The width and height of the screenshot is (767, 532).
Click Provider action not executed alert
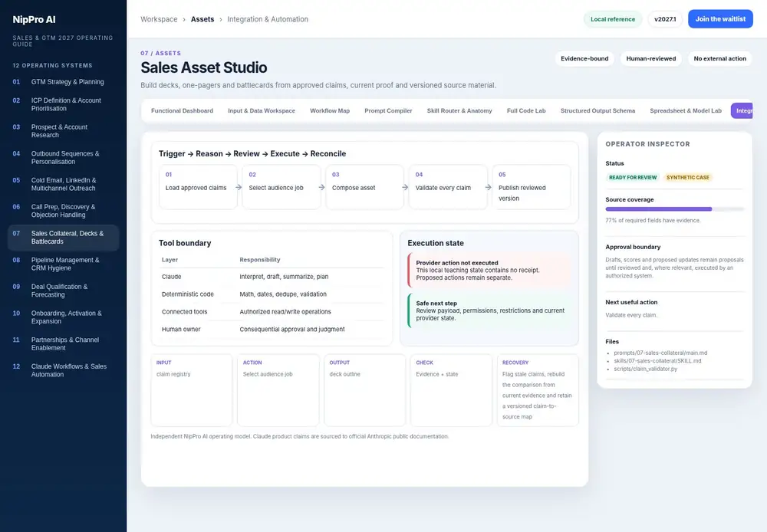click(x=489, y=270)
